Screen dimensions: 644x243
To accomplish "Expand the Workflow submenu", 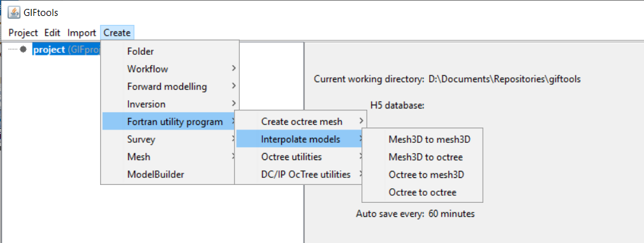I will click(x=170, y=69).
